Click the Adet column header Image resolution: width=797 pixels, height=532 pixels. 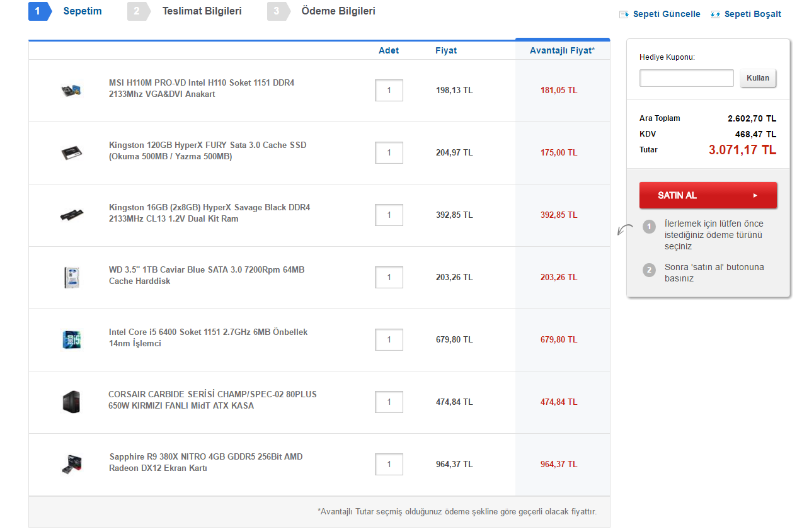tap(389, 50)
